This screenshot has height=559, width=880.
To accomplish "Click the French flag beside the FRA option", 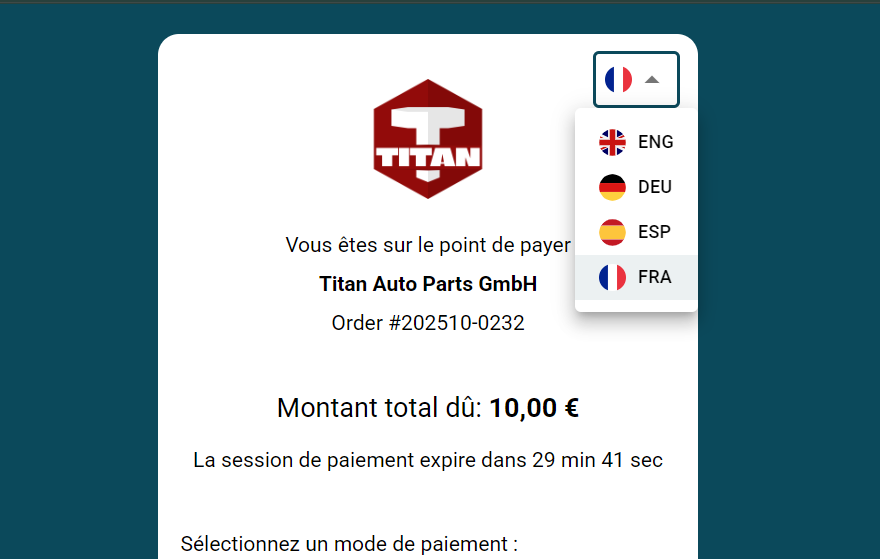I will pos(612,277).
